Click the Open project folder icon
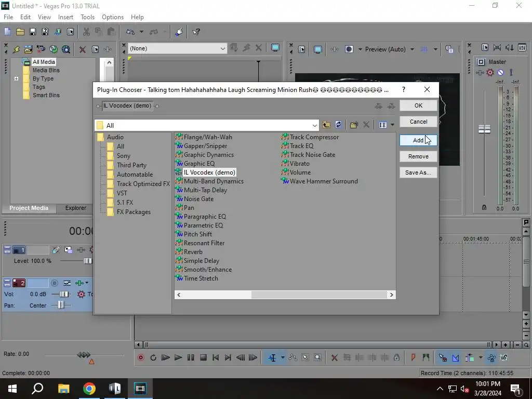The height and width of the screenshot is (399, 532). click(x=20, y=32)
